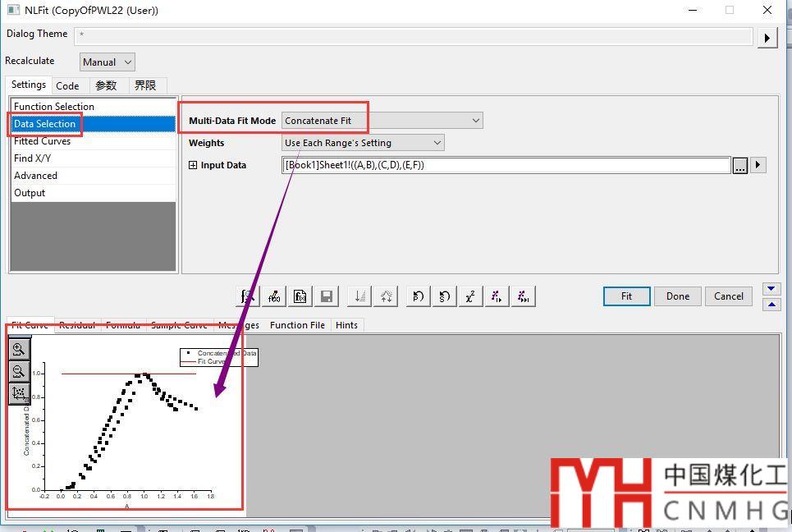Viewport: 792px width, 532px height.
Task: Close the NLFit dialog window
Action: point(767,10)
